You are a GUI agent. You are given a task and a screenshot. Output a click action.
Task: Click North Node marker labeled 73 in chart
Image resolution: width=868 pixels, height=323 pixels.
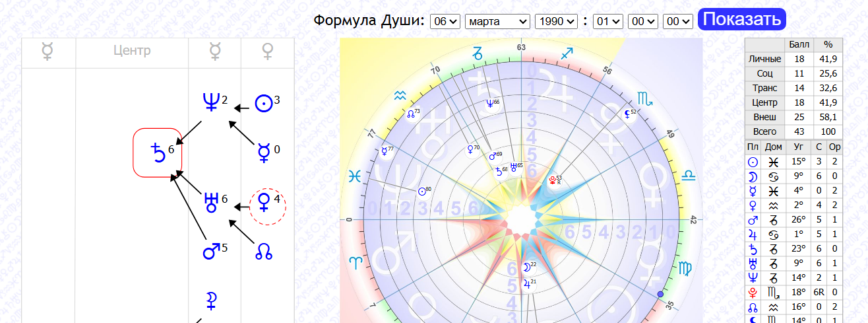(x=411, y=114)
